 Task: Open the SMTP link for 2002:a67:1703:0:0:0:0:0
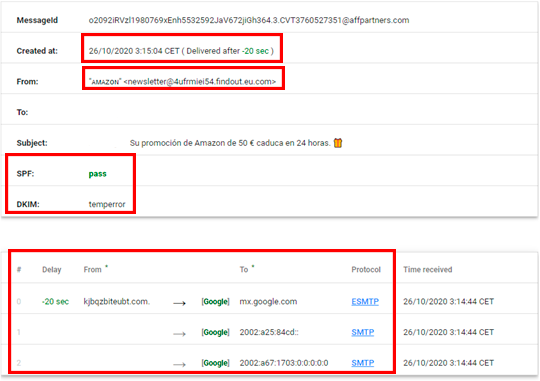pyautogui.click(x=363, y=363)
